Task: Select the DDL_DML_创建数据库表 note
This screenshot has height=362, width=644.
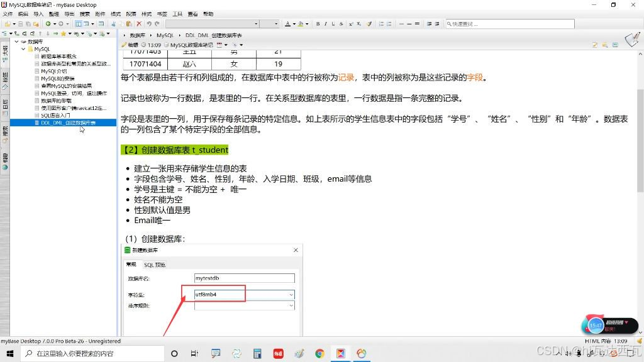Action: [68, 123]
